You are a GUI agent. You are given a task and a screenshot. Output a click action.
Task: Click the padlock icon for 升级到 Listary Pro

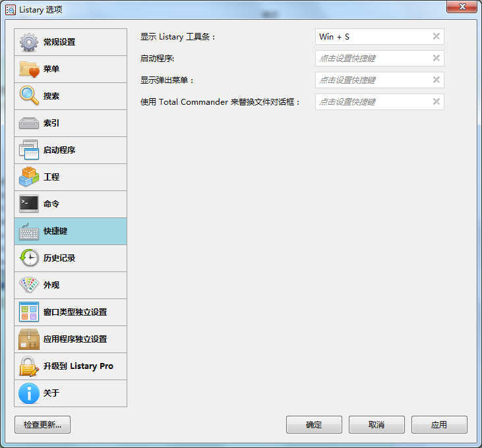[29, 366]
